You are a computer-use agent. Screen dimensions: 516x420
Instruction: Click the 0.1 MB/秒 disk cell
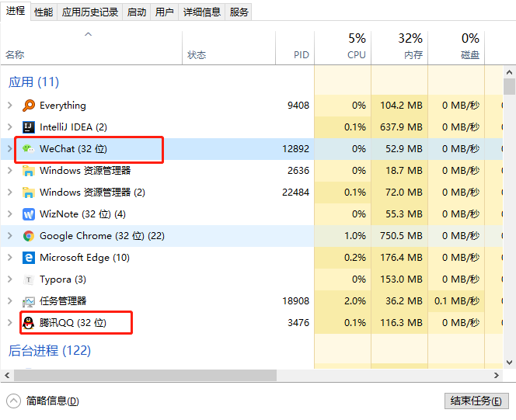point(457,301)
